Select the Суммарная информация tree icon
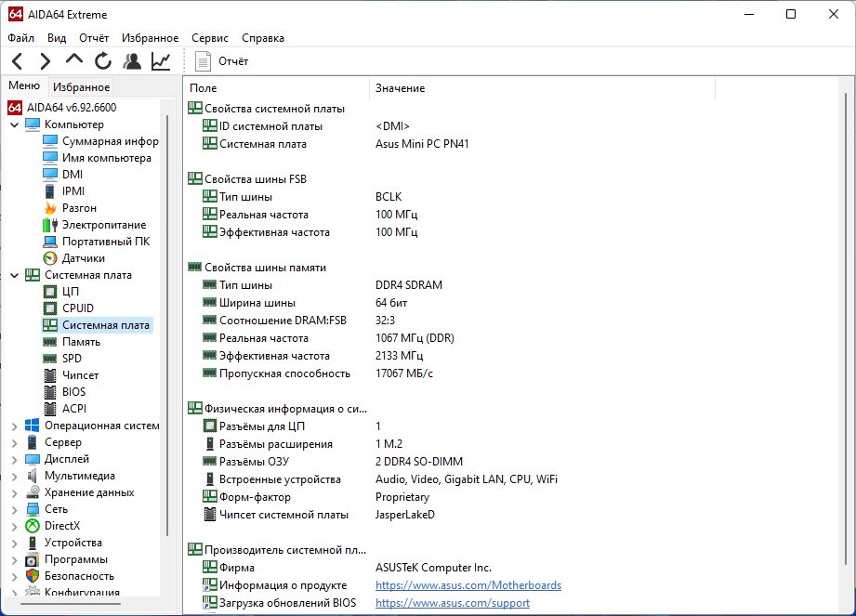 50,141
